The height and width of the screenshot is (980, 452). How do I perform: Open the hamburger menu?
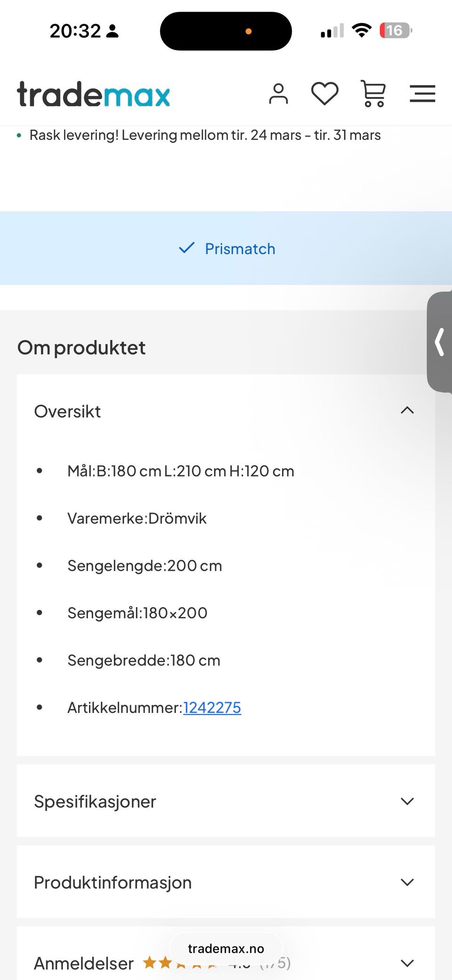[422, 94]
